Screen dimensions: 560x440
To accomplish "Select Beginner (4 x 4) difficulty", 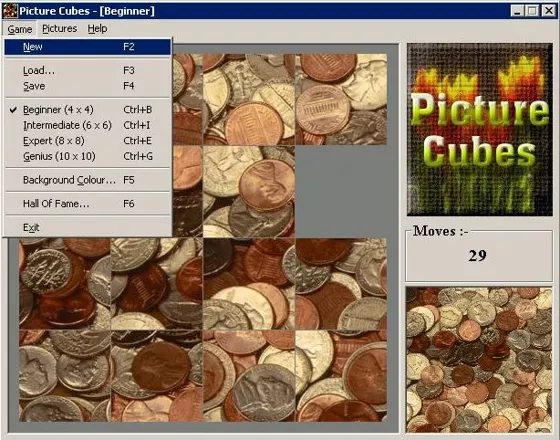I will tap(88, 110).
